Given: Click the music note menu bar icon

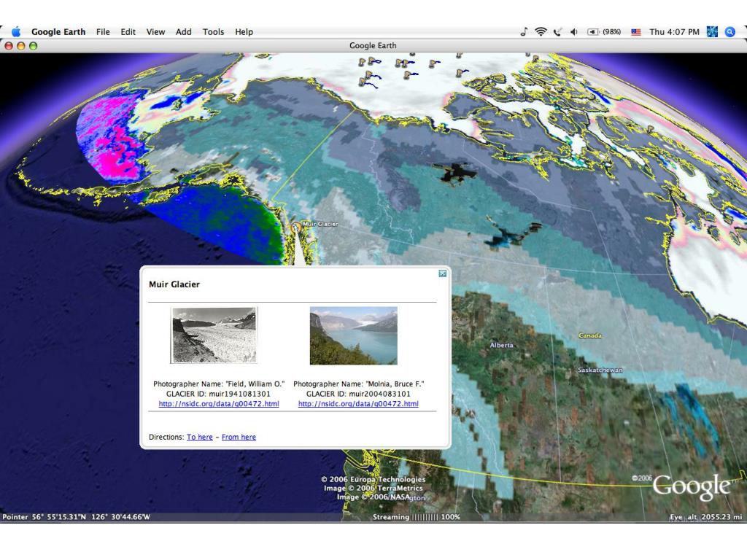Looking at the screenshot, I should 524,32.
